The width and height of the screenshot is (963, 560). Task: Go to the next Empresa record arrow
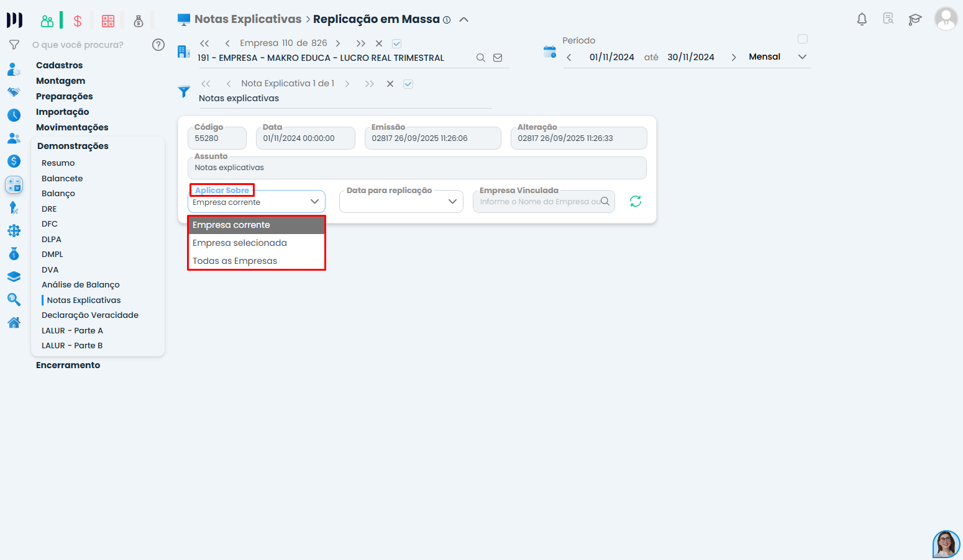coord(338,43)
